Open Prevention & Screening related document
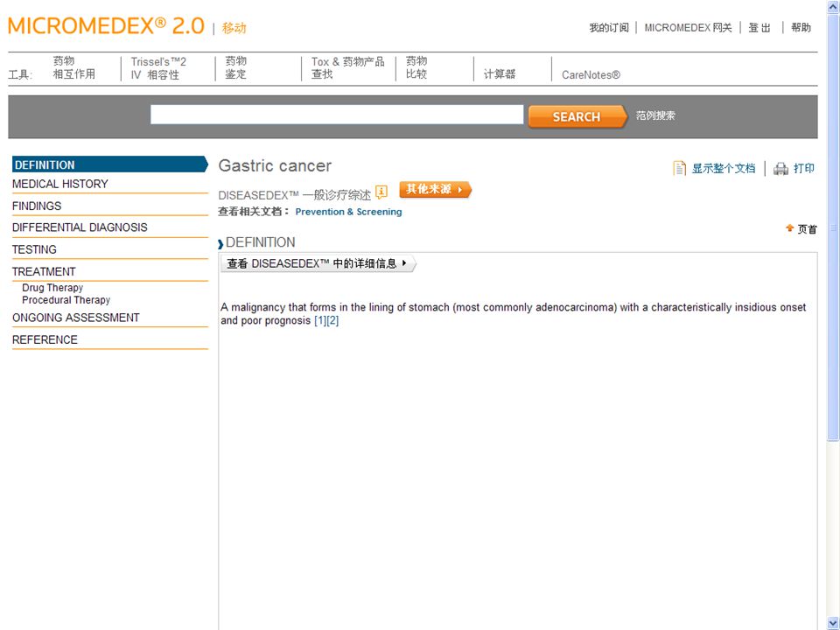Screen dimensions: 840x630 coord(348,212)
